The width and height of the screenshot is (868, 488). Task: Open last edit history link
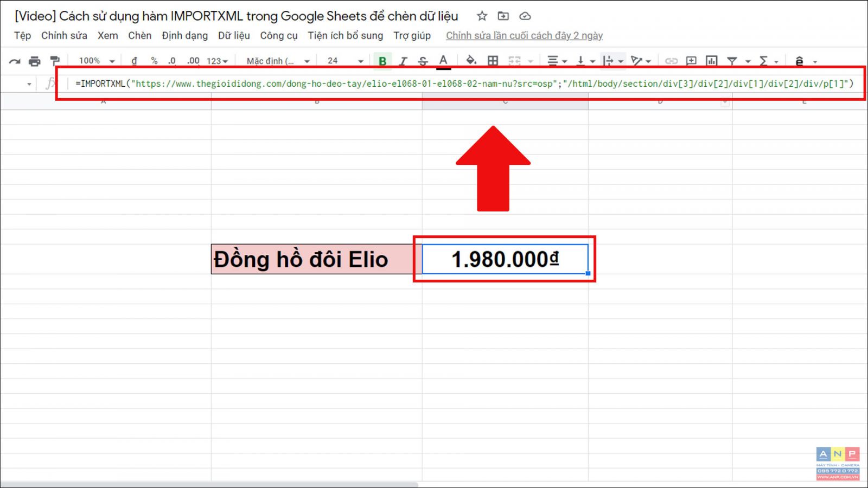point(524,36)
